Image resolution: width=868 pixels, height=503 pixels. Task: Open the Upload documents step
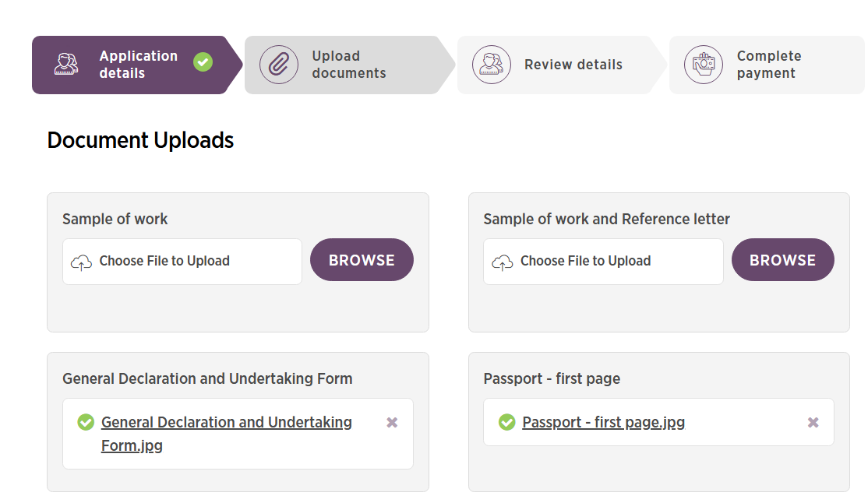(348, 65)
